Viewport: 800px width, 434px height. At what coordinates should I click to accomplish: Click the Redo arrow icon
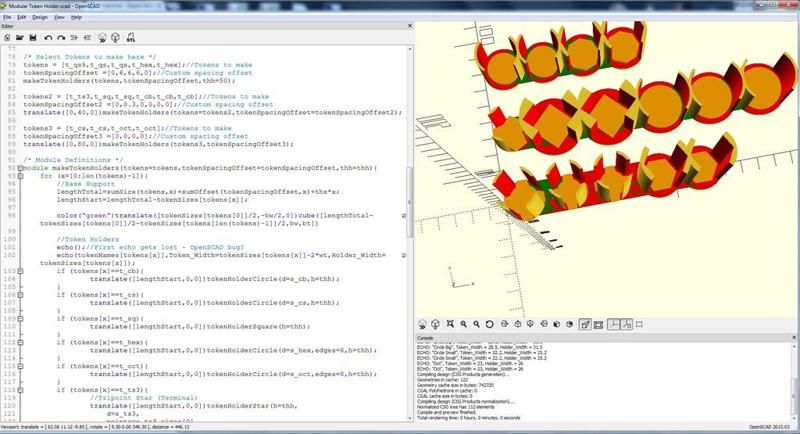tap(60, 37)
